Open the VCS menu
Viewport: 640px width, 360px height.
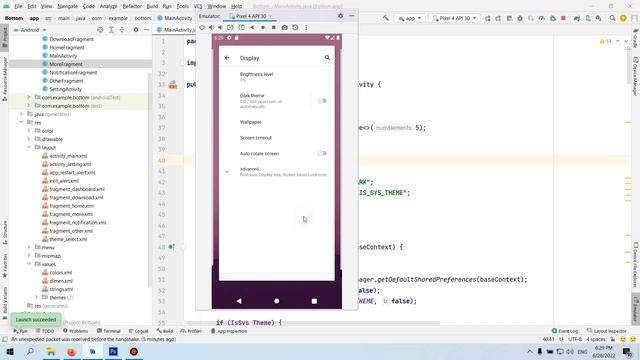point(198,6)
